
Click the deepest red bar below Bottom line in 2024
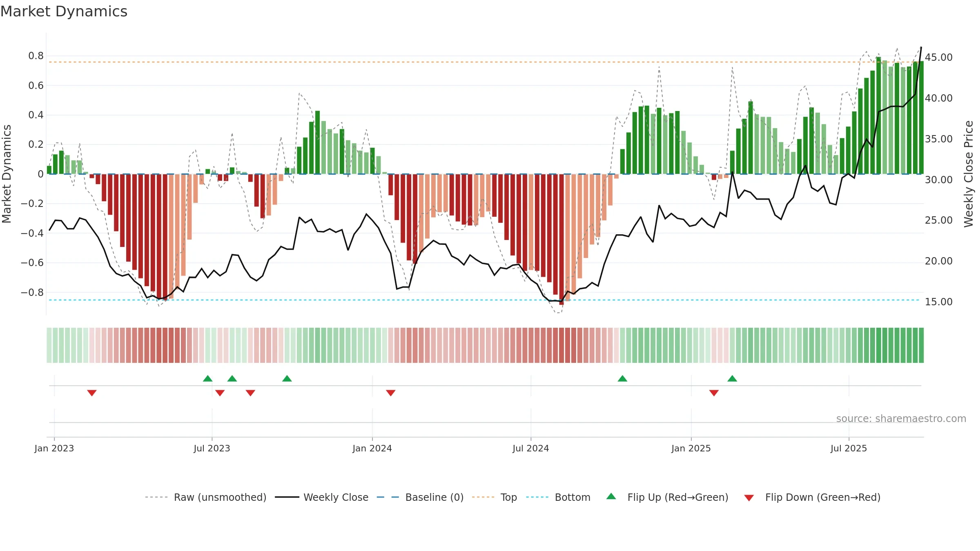(x=561, y=239)
